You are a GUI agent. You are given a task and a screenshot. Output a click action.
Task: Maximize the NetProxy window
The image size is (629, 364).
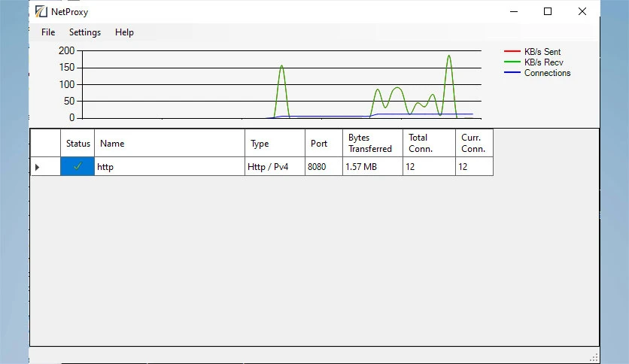[548, 11]
